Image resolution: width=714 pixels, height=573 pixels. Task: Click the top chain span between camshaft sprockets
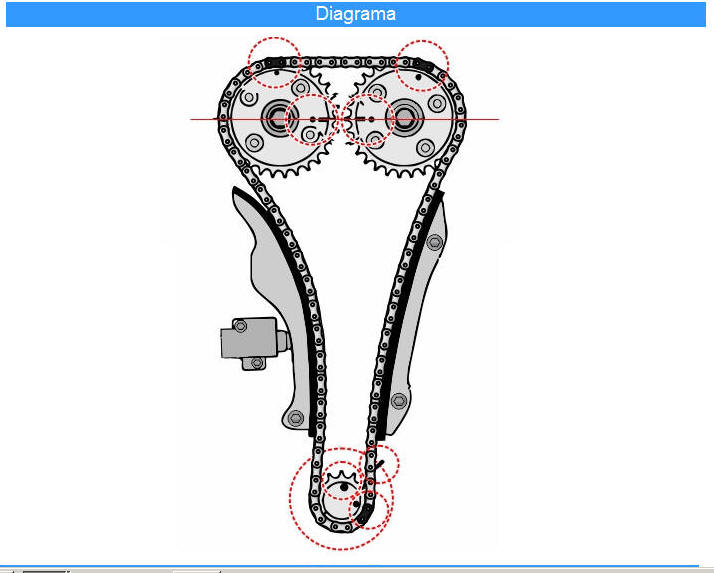(345, 61)
